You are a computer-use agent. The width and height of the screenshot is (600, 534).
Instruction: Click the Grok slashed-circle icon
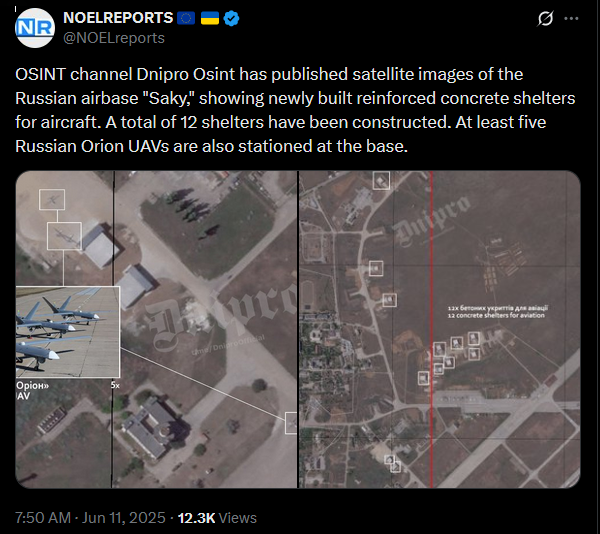coord(545,18)
